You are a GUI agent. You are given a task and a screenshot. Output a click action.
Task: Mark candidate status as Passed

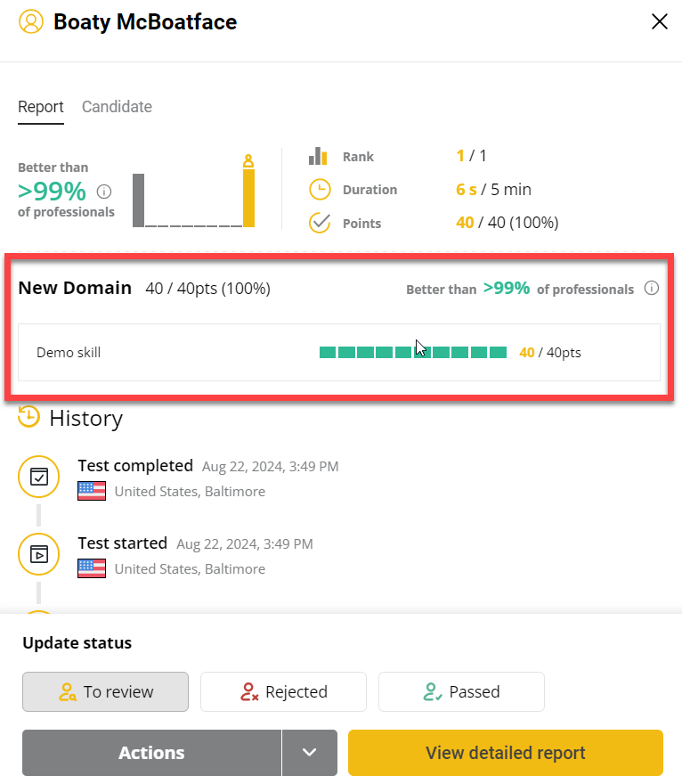tap(461, 691)
